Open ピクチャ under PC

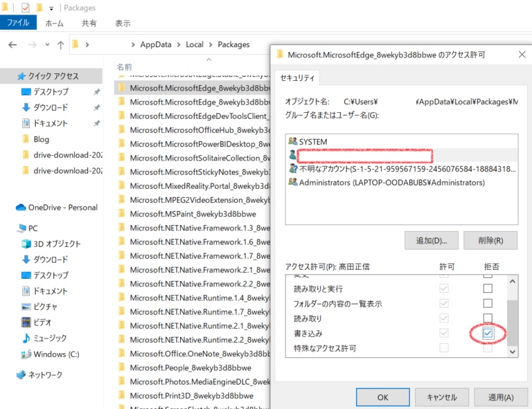[45, 307]
